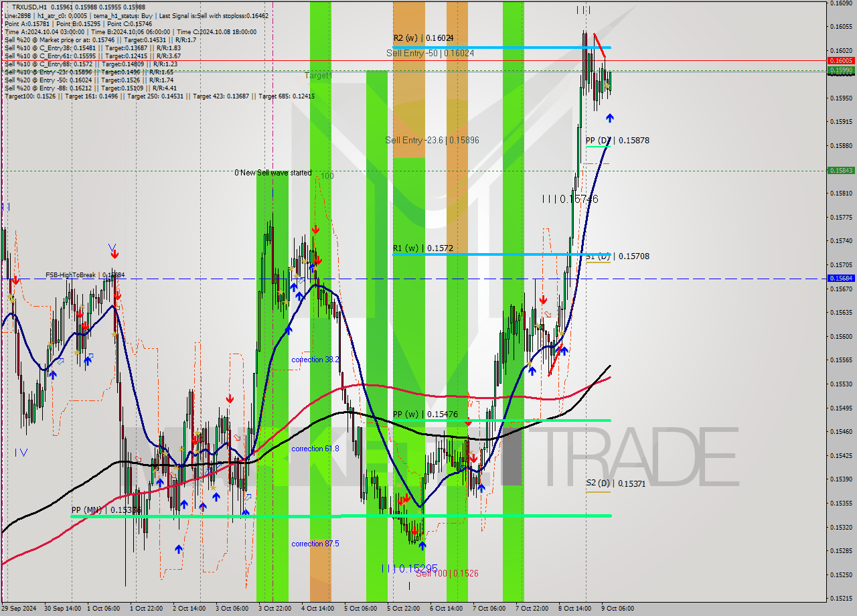Click the blue 0.15684 price tag

pyautogui.click(x=841, y=278)
